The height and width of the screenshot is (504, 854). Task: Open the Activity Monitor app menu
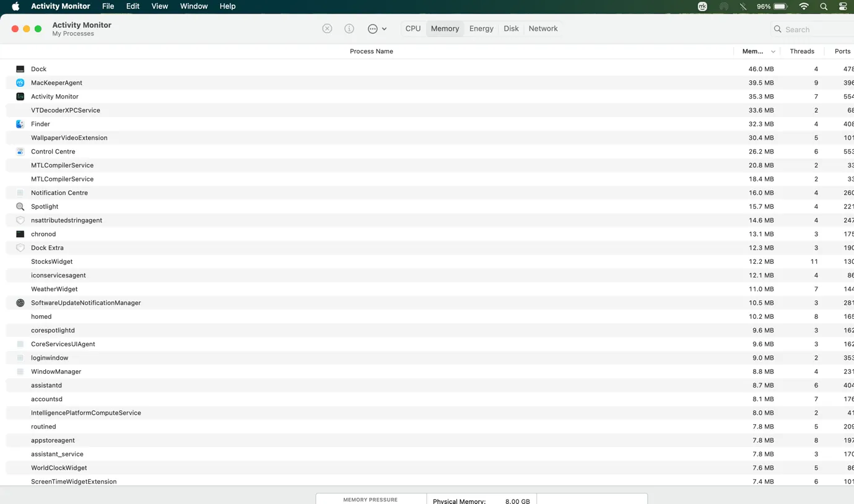tap(61, 6)
